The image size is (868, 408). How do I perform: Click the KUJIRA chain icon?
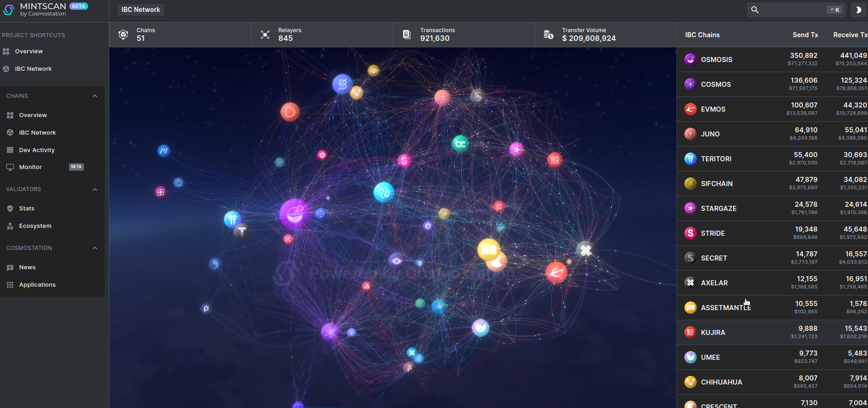[690, 333]
